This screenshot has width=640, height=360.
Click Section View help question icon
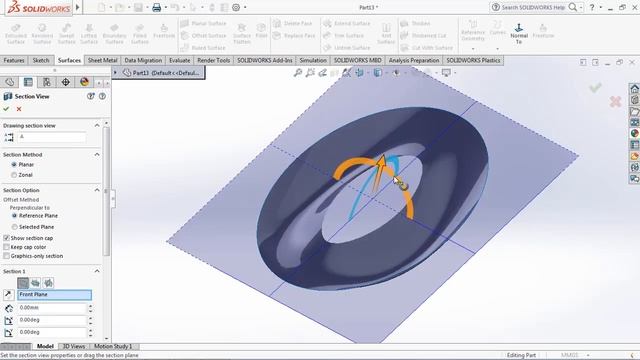coord(102,96)
